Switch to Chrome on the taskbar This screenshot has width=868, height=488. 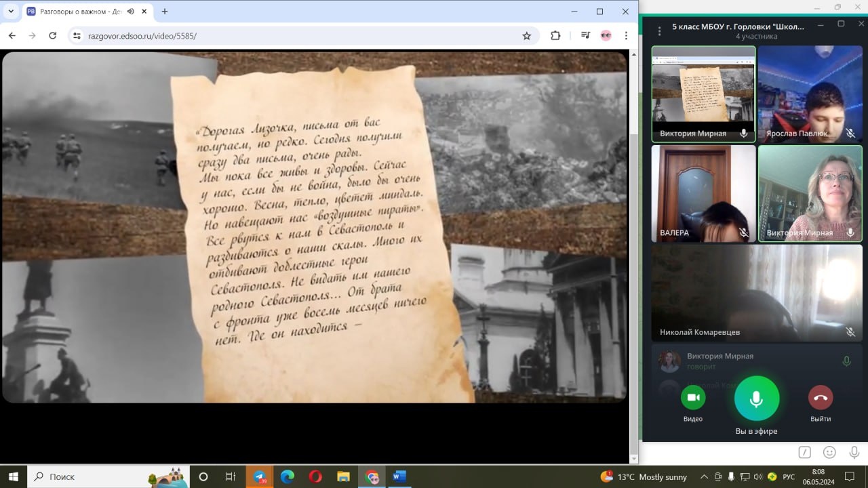point(371,476)
